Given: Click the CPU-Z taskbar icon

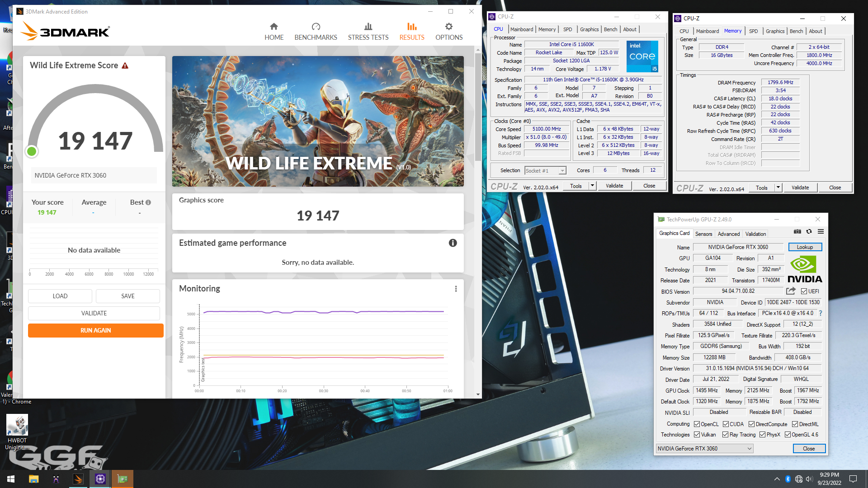Looking at the screenshot, I should click(x=100, y=479).
